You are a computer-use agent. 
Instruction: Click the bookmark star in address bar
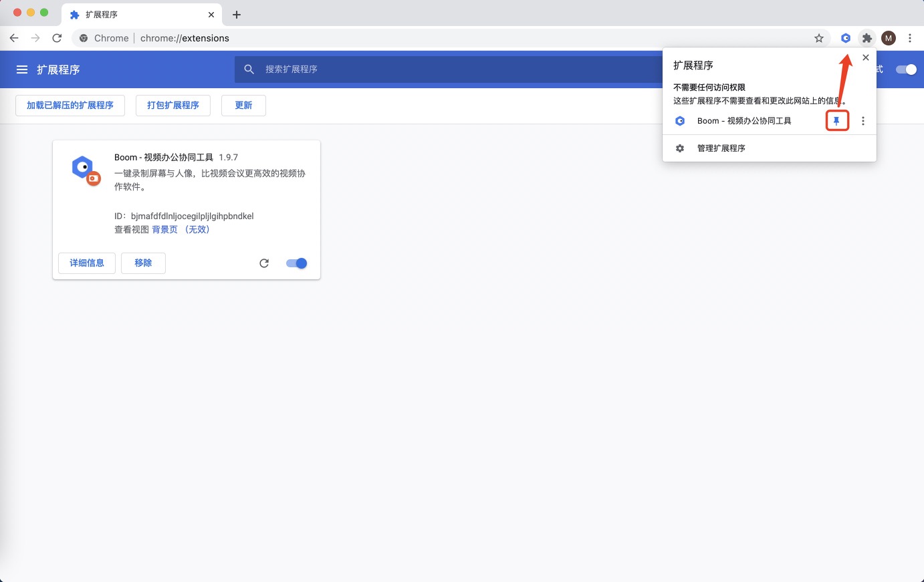point(818,38)
